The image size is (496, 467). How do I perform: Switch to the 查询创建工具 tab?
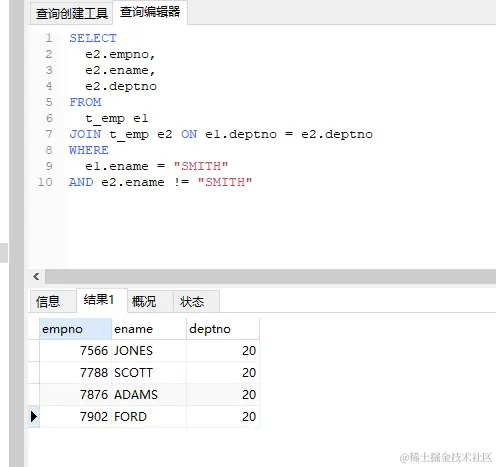[x=71, y=13]
